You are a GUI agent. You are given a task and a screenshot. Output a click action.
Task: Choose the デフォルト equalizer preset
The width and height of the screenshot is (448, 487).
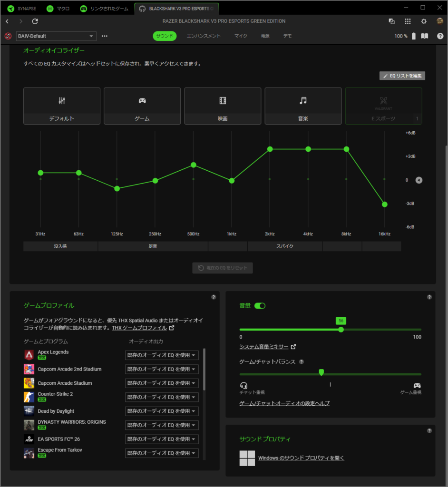pos(62,106)
